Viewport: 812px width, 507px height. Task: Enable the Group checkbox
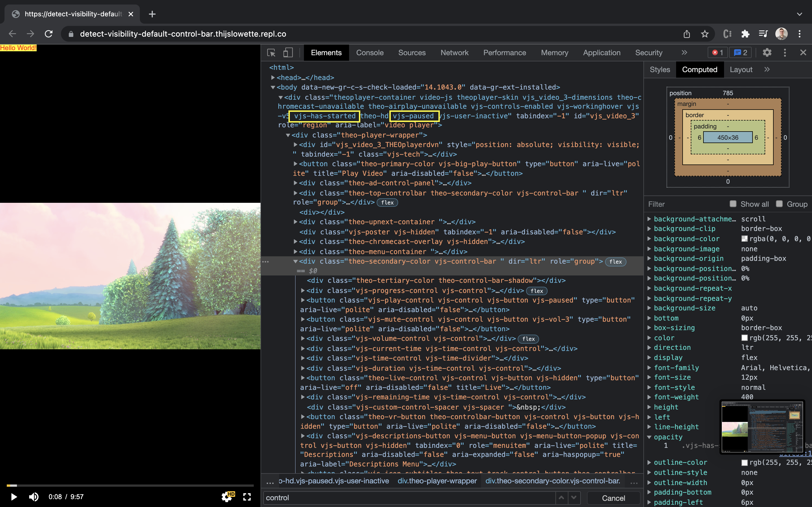pyautogui.click(x=779, y=204)
